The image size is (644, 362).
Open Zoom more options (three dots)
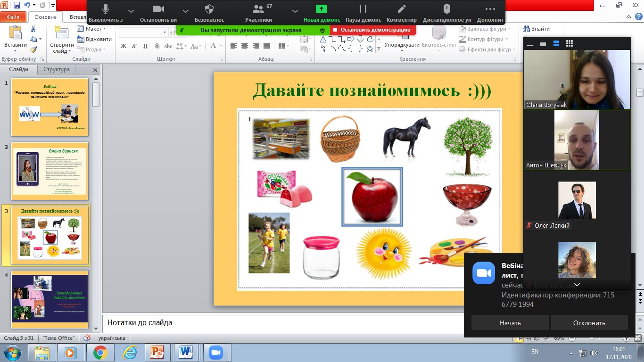490,9
